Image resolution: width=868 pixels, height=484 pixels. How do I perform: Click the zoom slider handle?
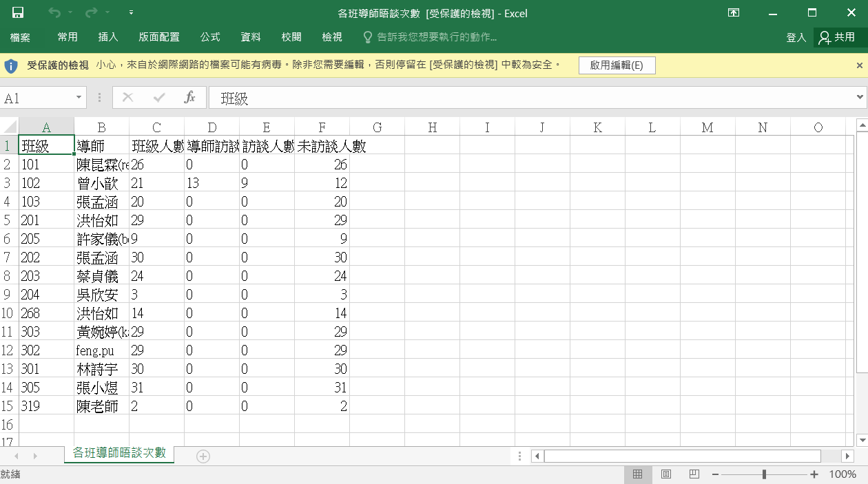[x=764, y=474]
